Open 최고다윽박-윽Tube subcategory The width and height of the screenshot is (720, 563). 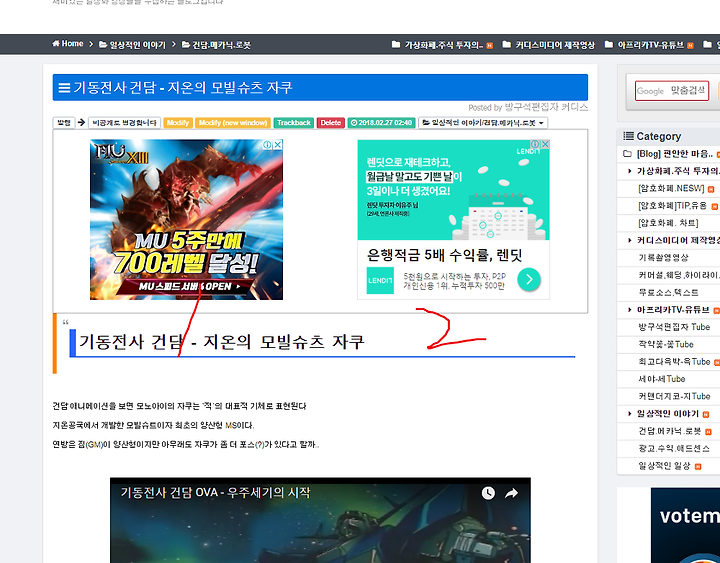(x=674, y=362)
